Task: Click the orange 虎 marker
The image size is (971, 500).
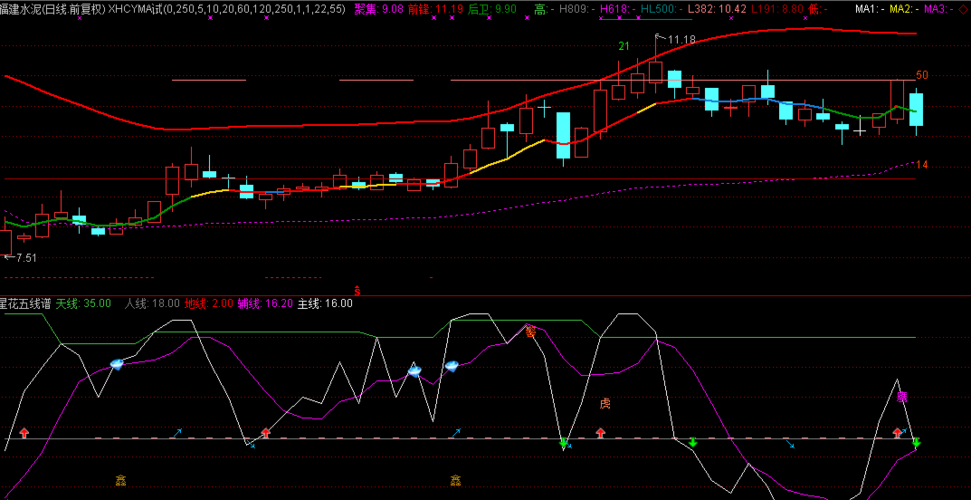Action: (605, 404)
